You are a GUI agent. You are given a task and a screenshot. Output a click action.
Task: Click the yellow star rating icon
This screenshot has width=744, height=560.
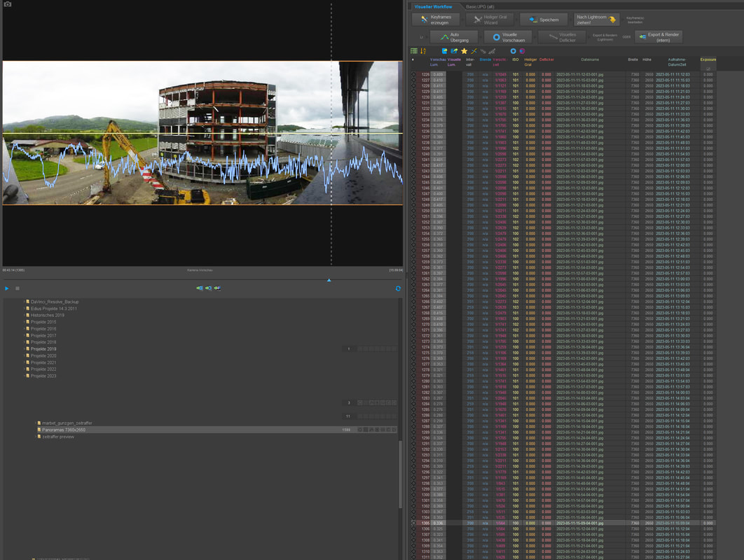[464, 51]
